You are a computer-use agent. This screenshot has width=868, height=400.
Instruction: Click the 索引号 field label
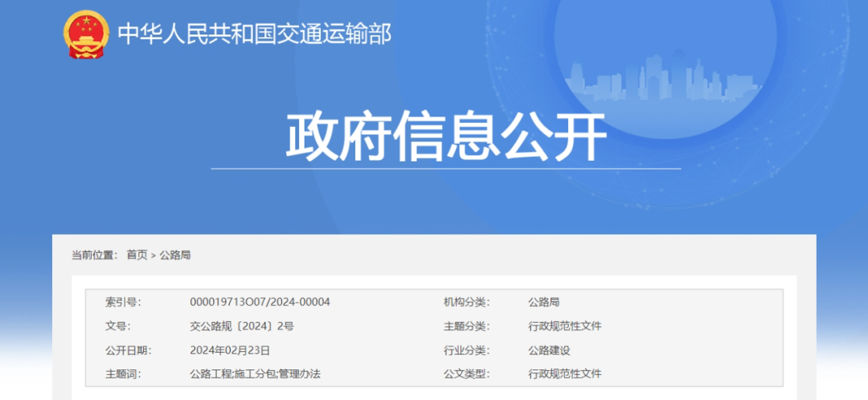coord(123,302)
